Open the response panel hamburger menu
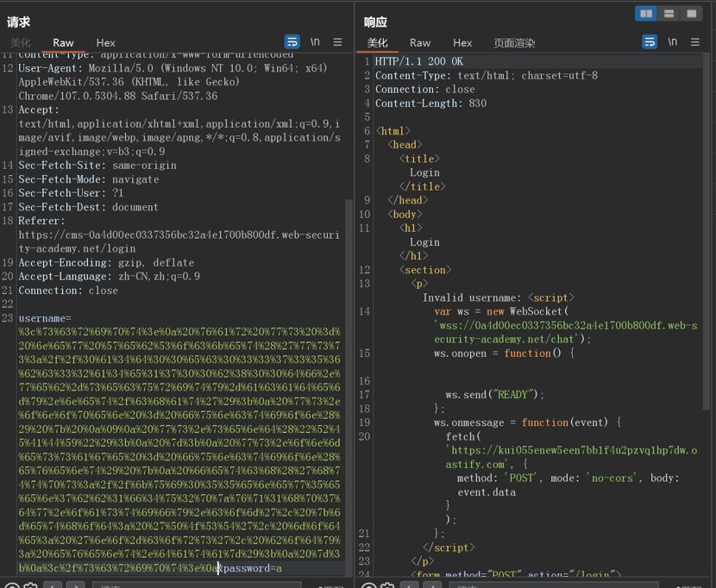 click(695, 42)
